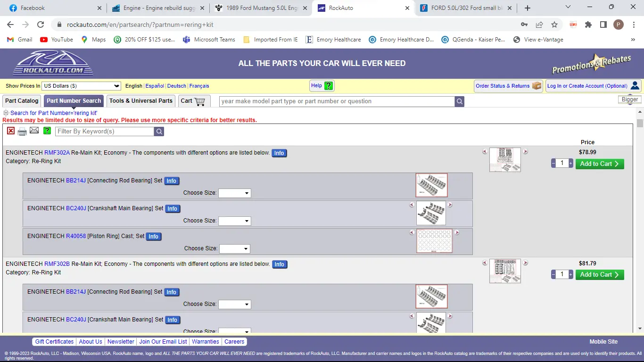Bookmark this page with the star
Viewport: 644px width, 362px height.
pyautogui.click(x=554, y=25)
